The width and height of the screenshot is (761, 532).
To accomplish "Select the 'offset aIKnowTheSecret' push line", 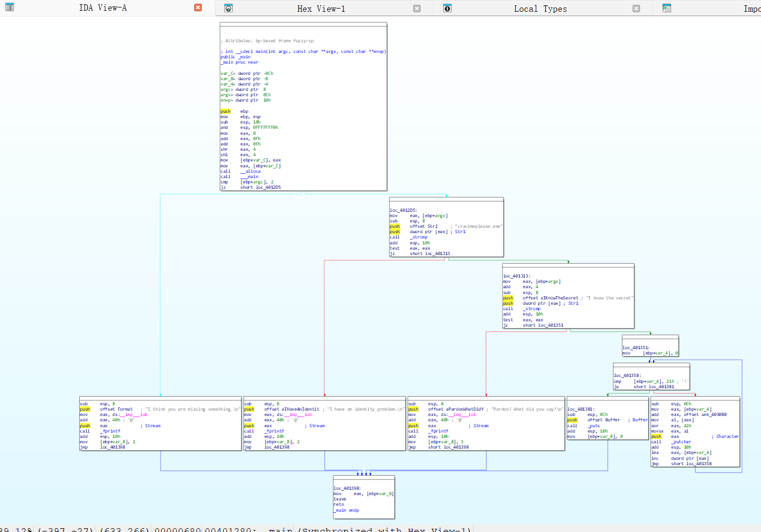I will coord(568,298).
